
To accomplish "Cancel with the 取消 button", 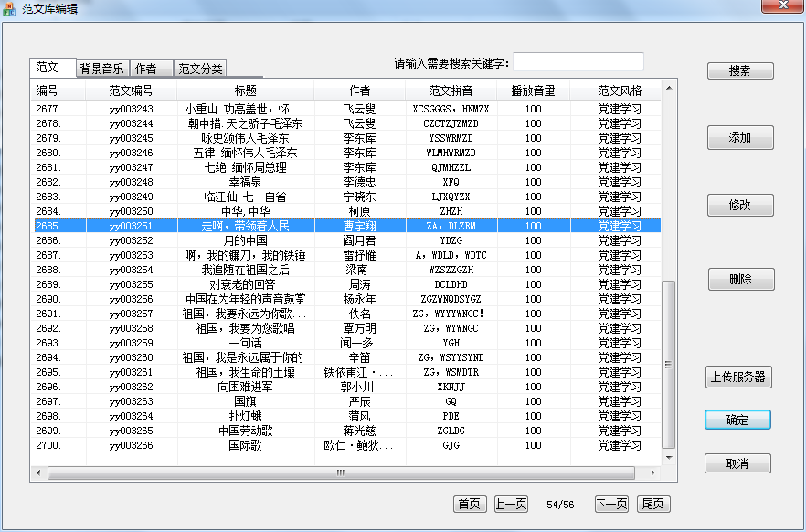I will click(737, 463).
